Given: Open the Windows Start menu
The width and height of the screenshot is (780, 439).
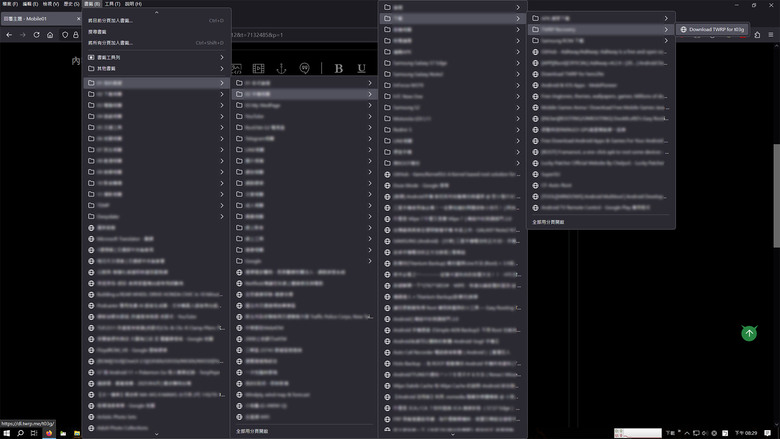Looking at the screenshot, I should click(6, 433).
